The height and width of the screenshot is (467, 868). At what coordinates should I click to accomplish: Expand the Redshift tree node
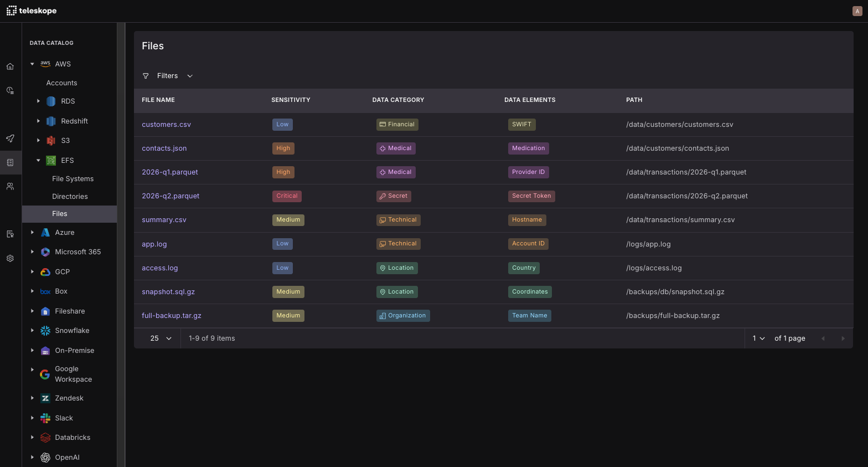pyautogui.click(x=38, y=121)
